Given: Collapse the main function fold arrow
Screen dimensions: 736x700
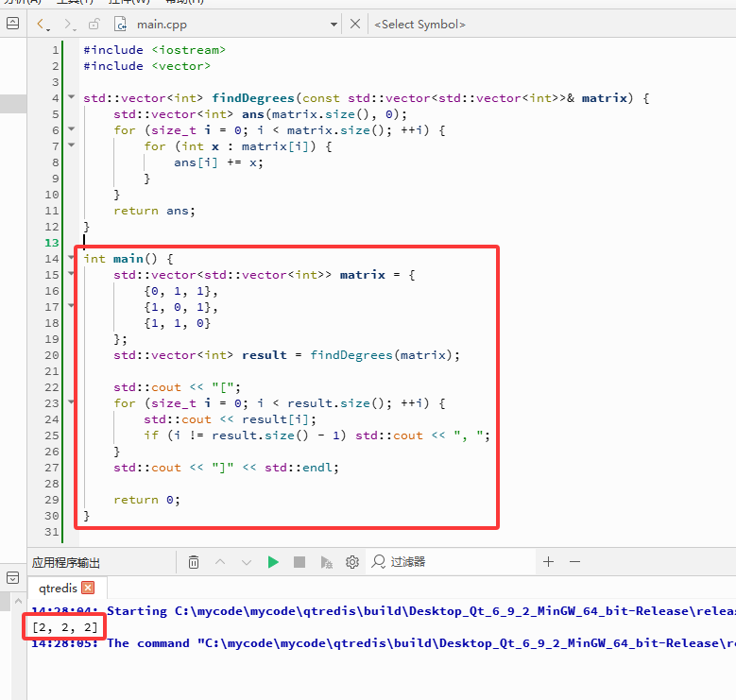Looking at the screenshot, I should (72, 257).
